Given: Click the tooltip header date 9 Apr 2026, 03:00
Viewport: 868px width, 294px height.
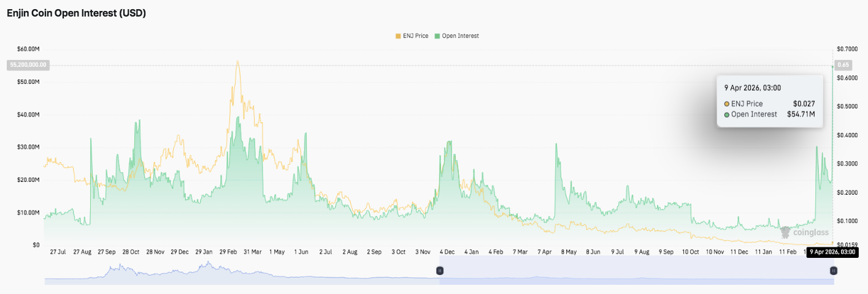Looking at the screenshot, I should pyautogui.click(x=753, y=88).
